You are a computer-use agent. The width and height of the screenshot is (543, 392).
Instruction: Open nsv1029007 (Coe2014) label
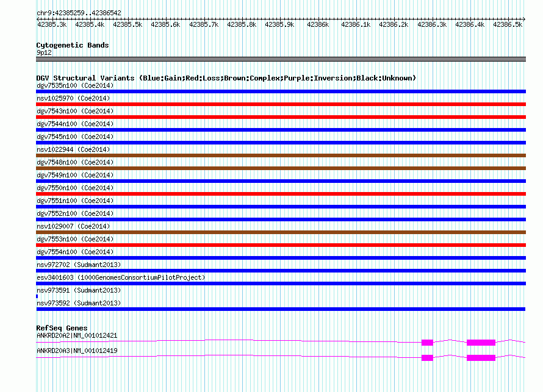(73, 226)
